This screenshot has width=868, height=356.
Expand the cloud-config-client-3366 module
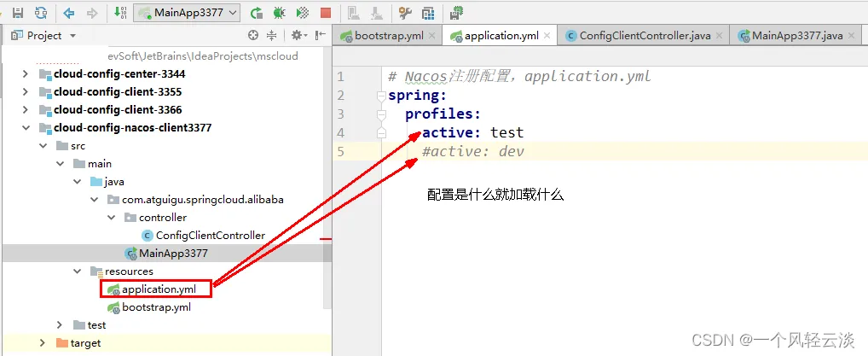[25, 110]
